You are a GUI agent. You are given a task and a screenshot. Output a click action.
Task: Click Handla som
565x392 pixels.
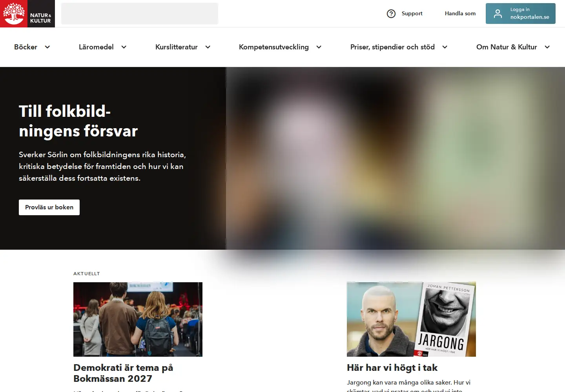click(x=460, y=13)
